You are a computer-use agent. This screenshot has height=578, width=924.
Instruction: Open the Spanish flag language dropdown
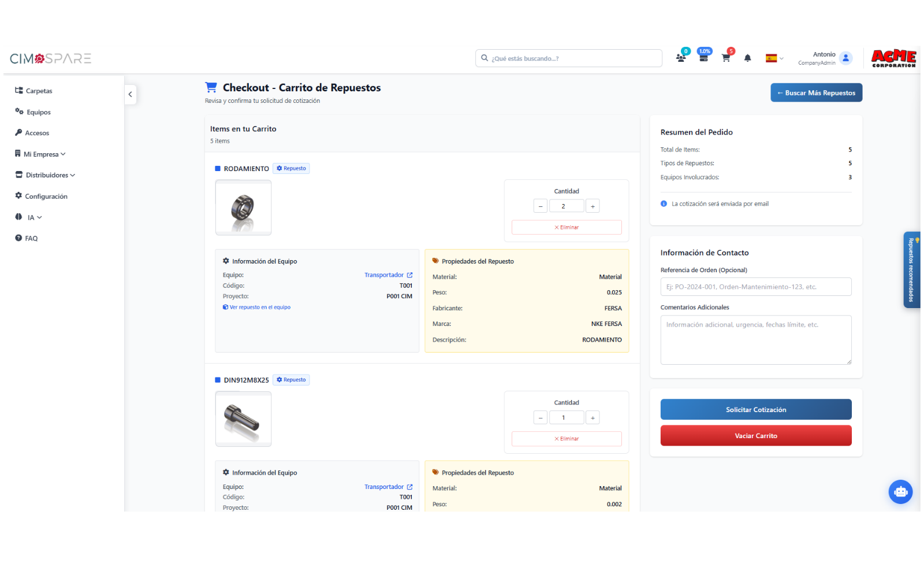(x=774, y=58)
